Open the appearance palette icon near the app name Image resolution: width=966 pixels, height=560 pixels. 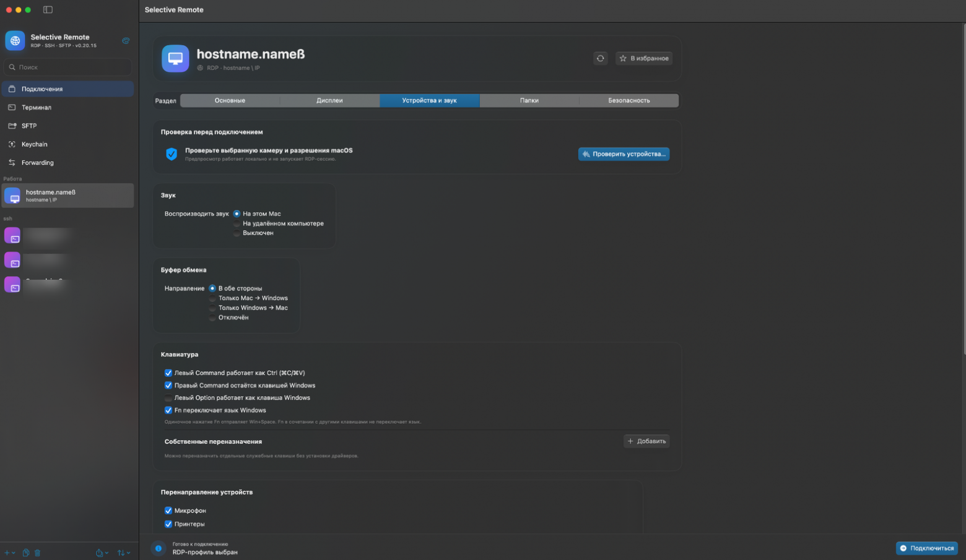coord(126,41)
